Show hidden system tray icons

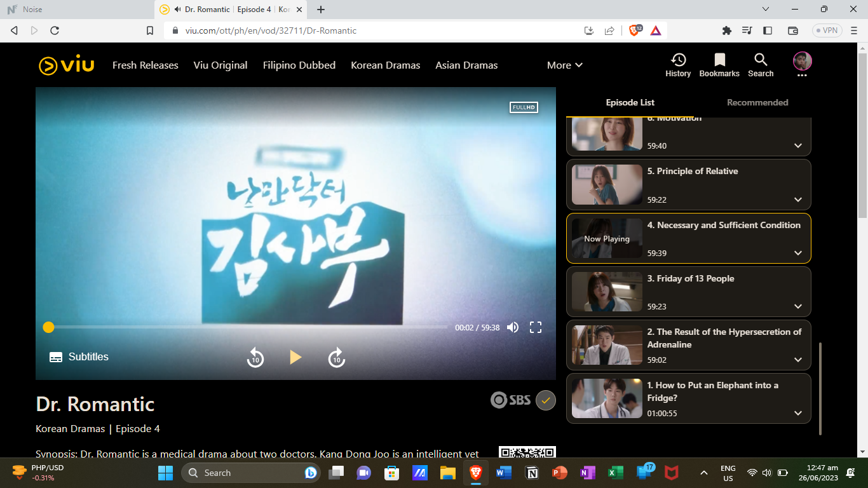[x=703, y=473]
